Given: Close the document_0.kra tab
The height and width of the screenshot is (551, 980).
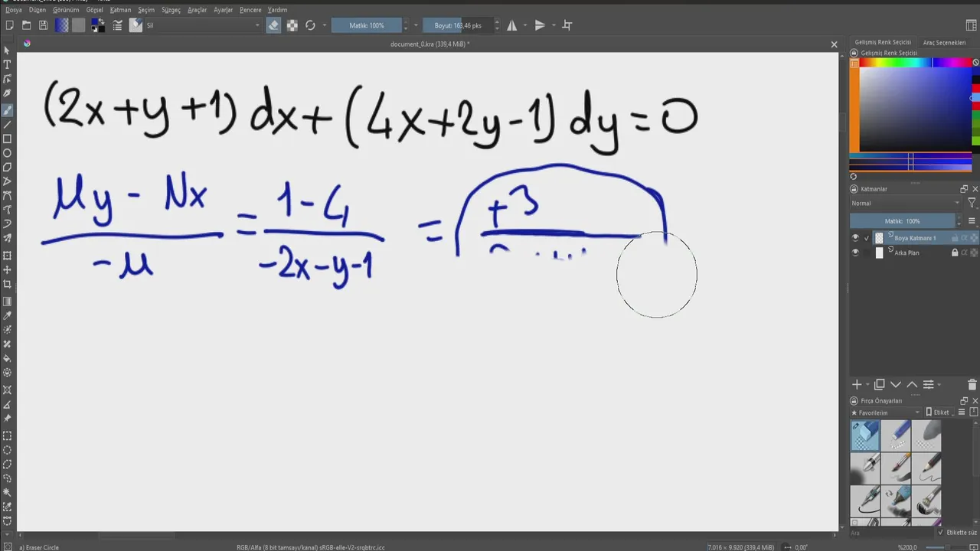Looking at the screenshot, I should (x=834, y=44).
